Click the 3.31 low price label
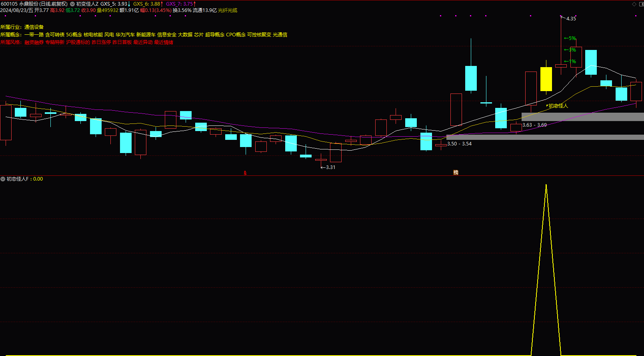Screen dimensions: 644x356 (331, 167)
